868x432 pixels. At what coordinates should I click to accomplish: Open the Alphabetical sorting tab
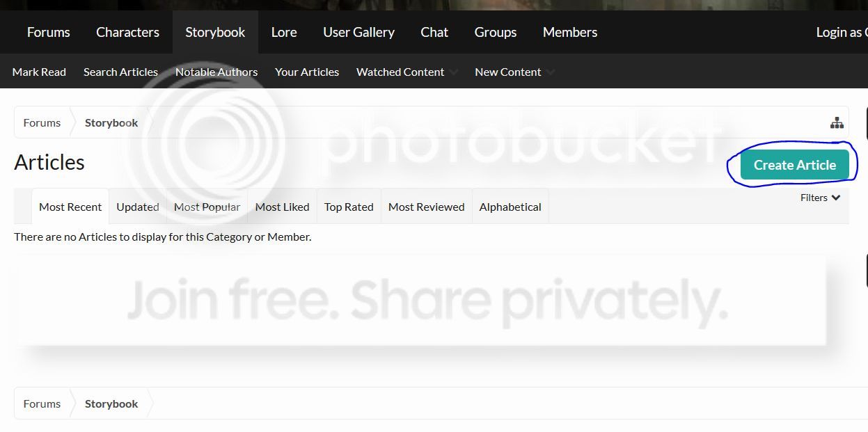(510, 207)
